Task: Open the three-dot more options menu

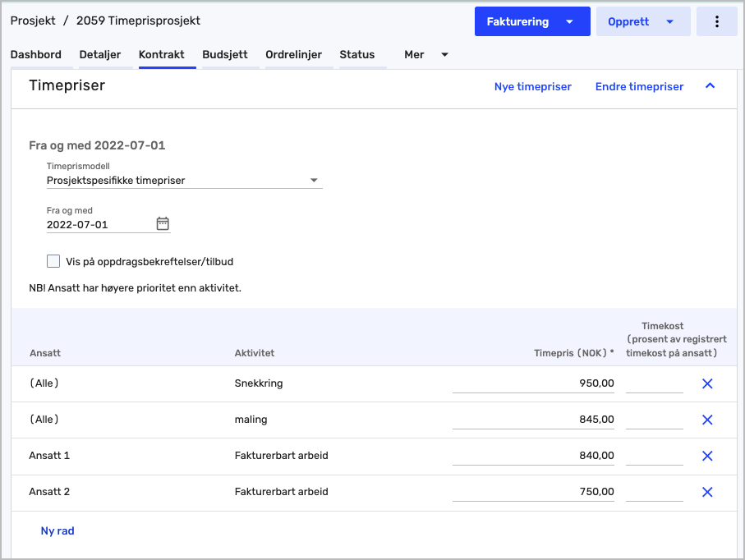Action: click(x=716, y=21)
